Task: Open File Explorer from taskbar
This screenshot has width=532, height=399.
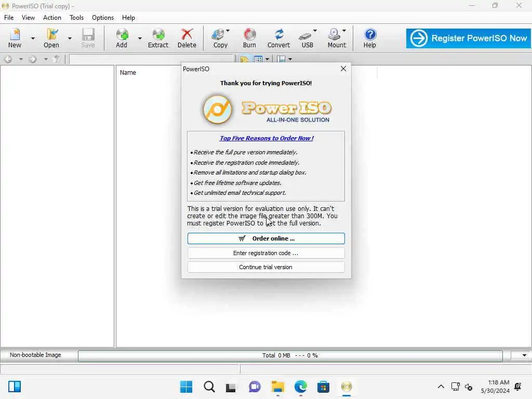Action: 278,387
